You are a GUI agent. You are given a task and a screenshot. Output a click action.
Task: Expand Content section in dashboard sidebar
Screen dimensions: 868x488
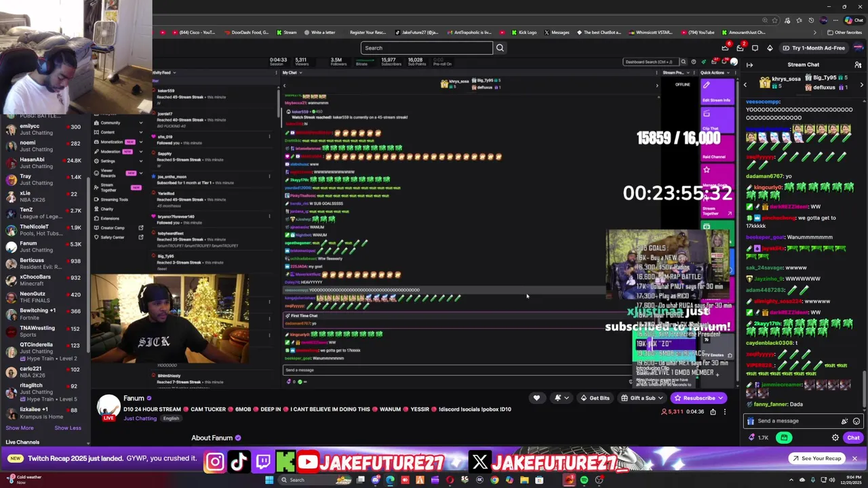[x=140, y=132]
